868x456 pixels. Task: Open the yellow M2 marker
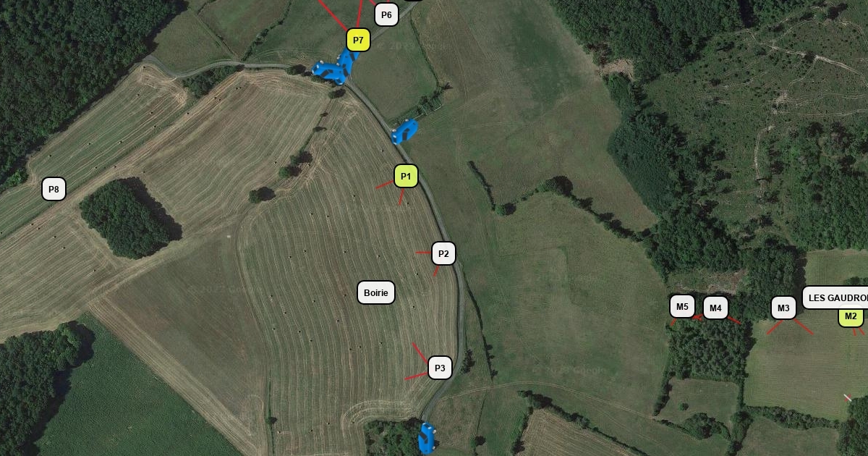pos(851,316)
